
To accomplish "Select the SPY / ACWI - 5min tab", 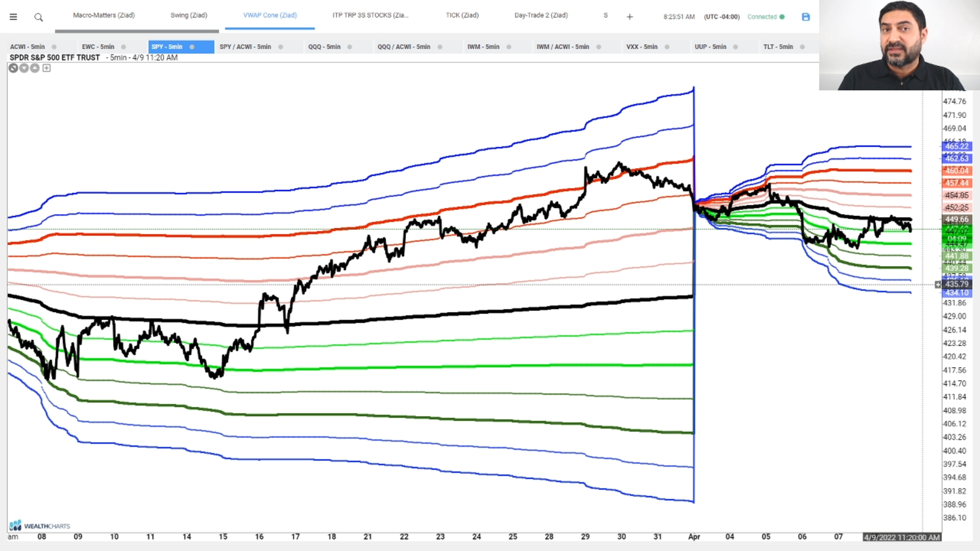I will [246, 47].
